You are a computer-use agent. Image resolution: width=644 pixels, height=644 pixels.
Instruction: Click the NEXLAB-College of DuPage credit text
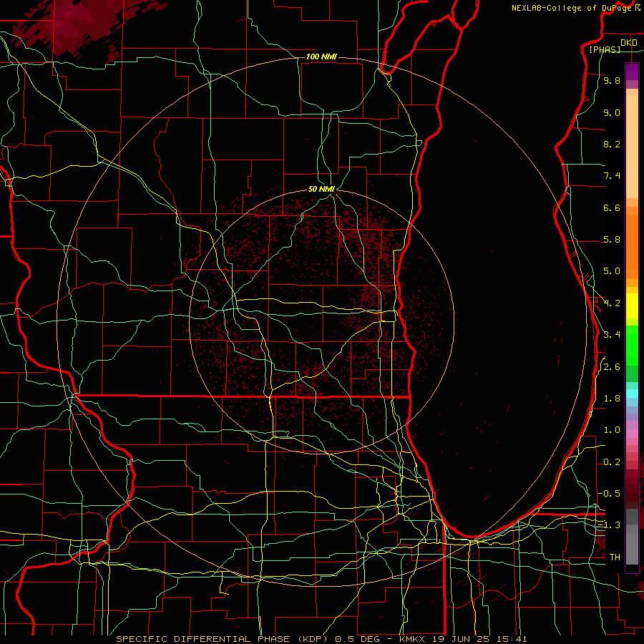(x=572, y=8)
